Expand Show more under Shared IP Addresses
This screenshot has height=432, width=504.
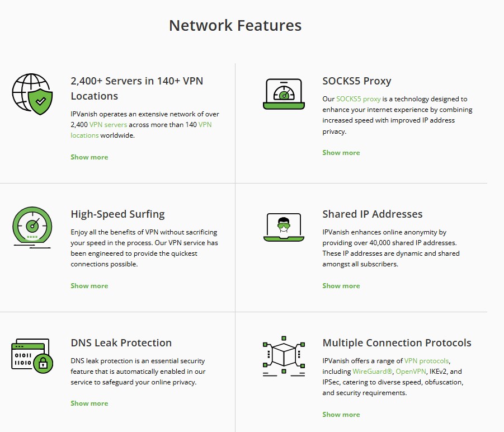coord(341,285)
